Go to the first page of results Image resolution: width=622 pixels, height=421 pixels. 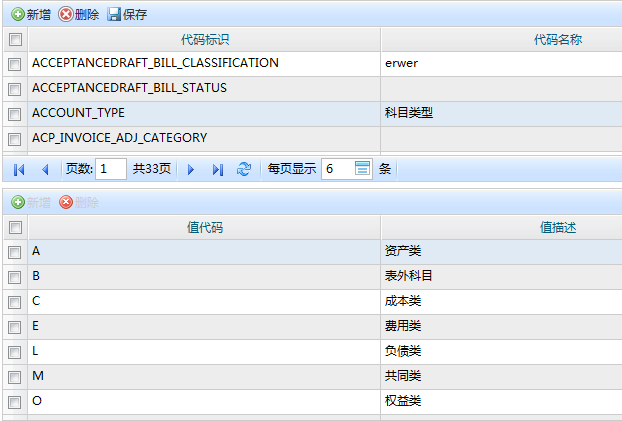pos(19,170)
